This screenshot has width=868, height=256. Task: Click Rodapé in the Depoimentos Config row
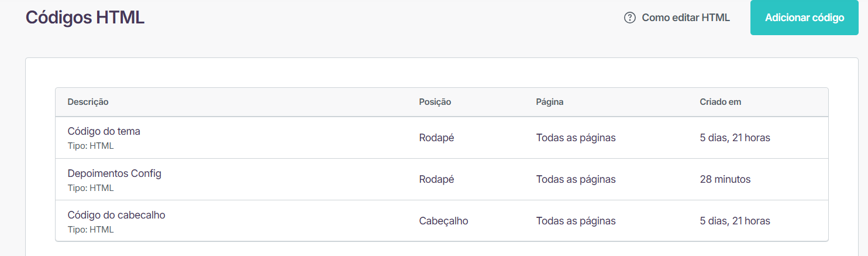pos(436,179)
